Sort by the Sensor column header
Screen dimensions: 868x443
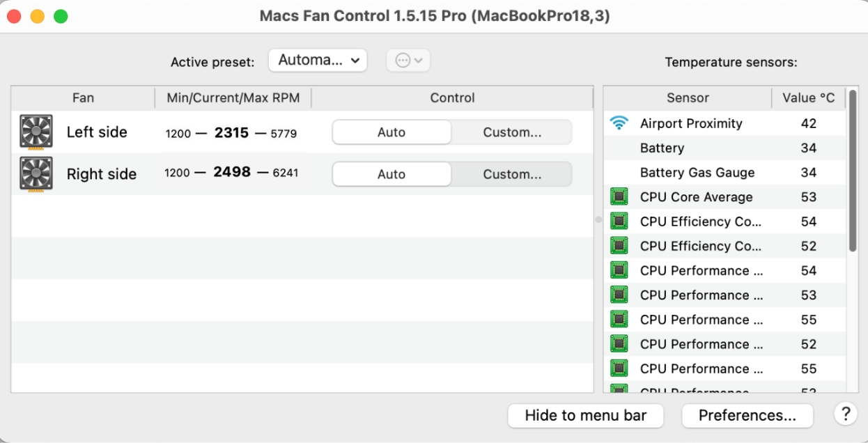point(688,98)
